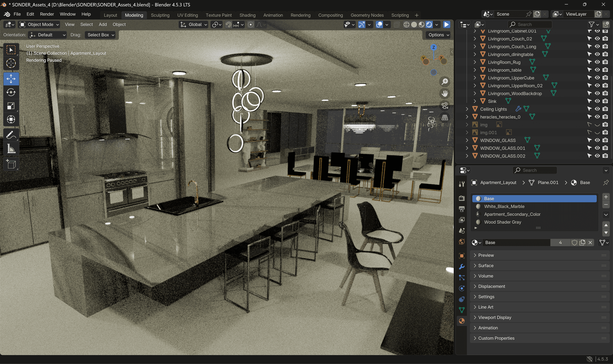This screenshot has width=613, height=364.
Task: Toggle camera view in viewport
Action: pos(445,105)
